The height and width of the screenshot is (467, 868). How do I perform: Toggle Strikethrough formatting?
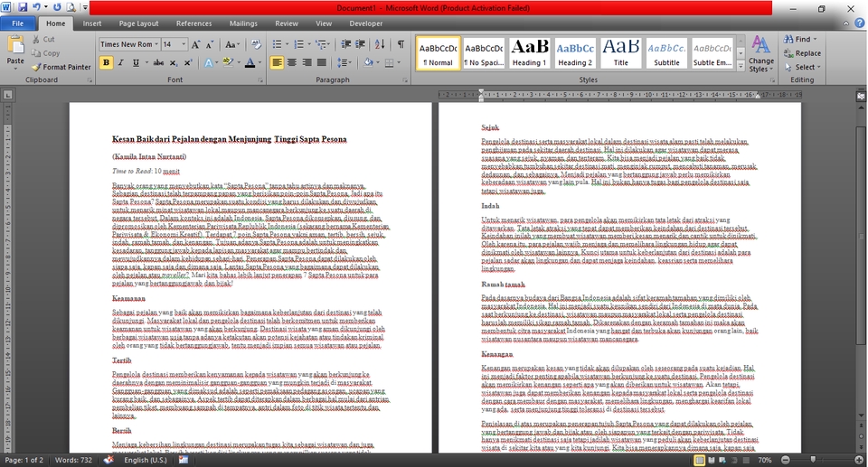pyautogui.click(x=158, y=62)
